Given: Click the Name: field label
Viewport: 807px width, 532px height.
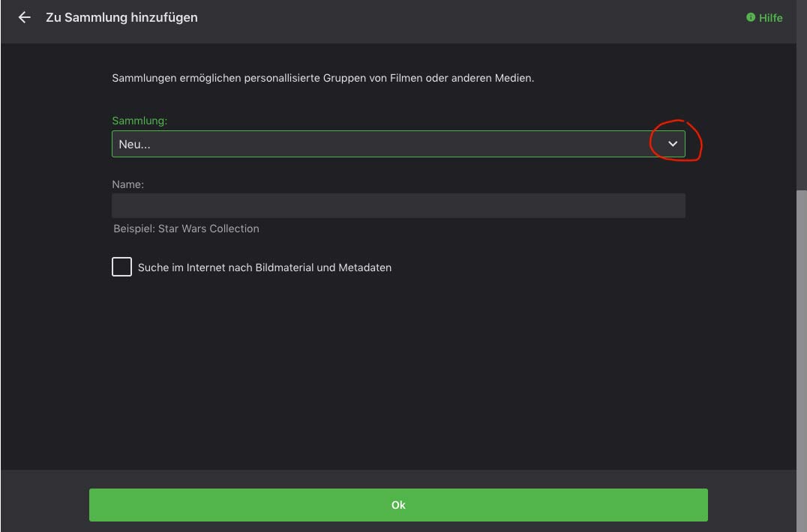Looking at the screenshot, I should coord(127,184).
